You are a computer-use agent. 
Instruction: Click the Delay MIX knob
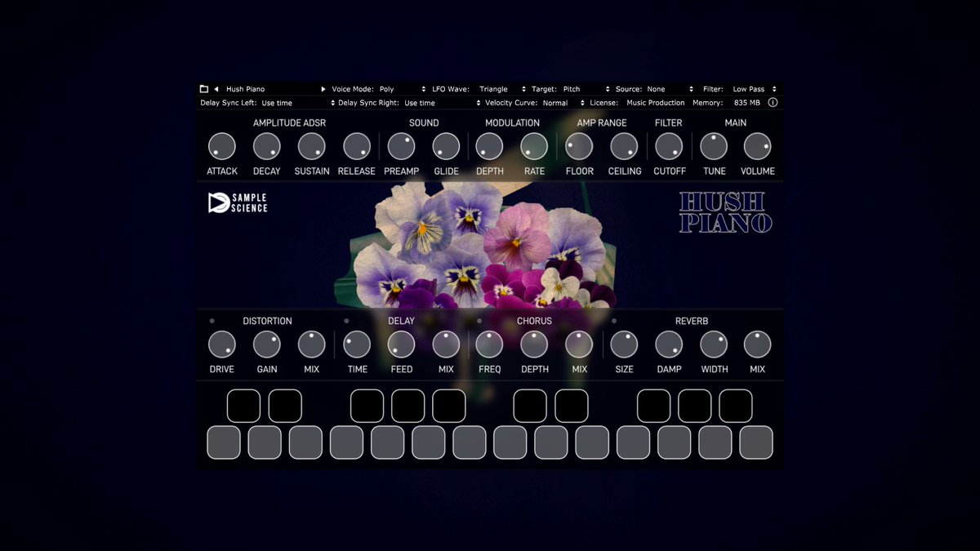tap(446, 344)
